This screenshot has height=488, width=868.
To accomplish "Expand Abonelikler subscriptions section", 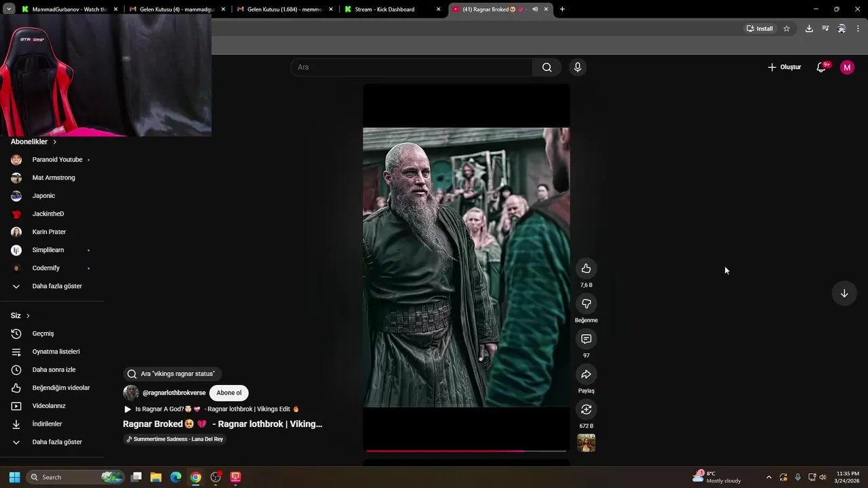I will (33, 142).
